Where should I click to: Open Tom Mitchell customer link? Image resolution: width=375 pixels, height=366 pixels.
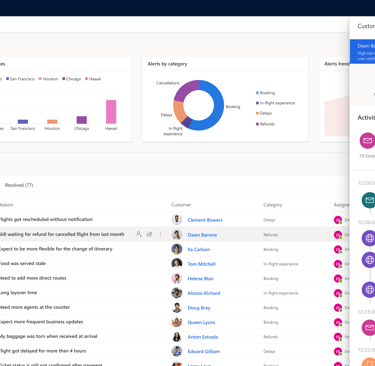pyautogui.click(x=201, y=264)
